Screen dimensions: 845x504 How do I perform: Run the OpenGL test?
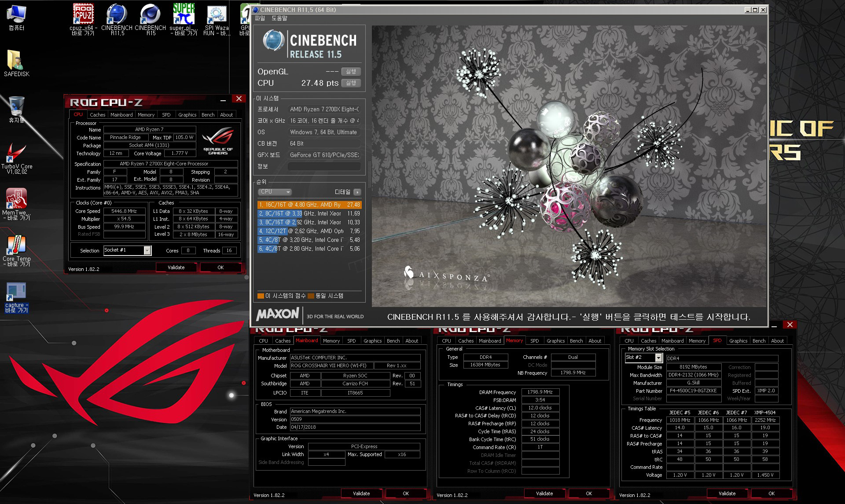coord(351,72)
